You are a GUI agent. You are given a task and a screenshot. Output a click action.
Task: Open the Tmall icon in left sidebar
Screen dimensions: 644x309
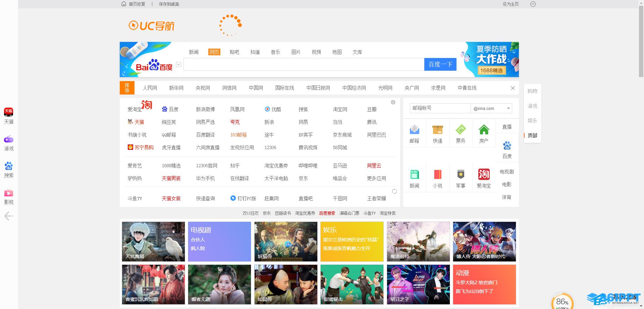(x=9, y=112)
